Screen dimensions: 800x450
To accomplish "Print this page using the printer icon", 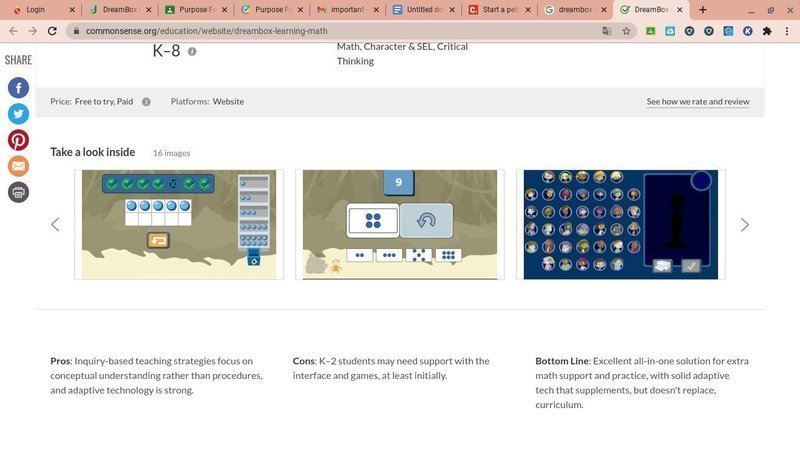I will (18, 192).
